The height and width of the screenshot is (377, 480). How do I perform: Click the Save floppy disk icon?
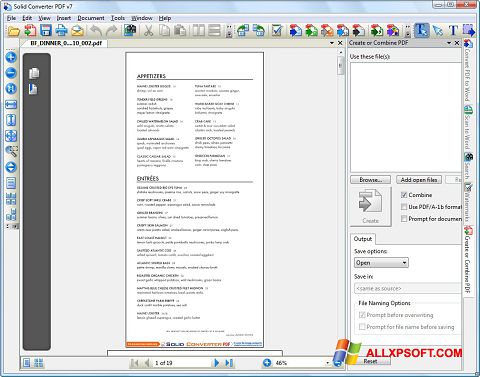click(x=45, y=31)
